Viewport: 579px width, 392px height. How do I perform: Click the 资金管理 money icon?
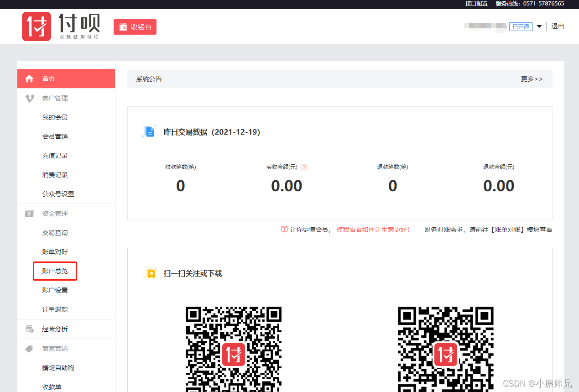tap(30, 214)
